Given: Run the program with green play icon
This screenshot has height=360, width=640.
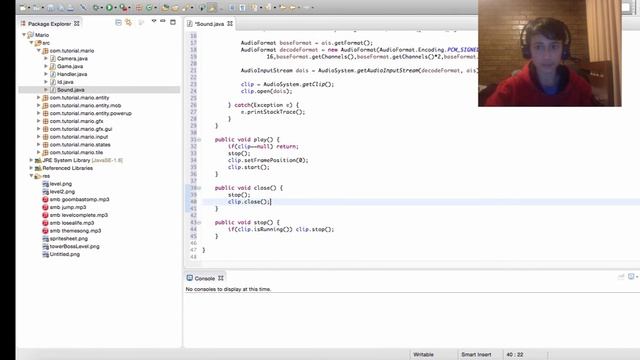Looking at the screenshot, I should 109,7.
